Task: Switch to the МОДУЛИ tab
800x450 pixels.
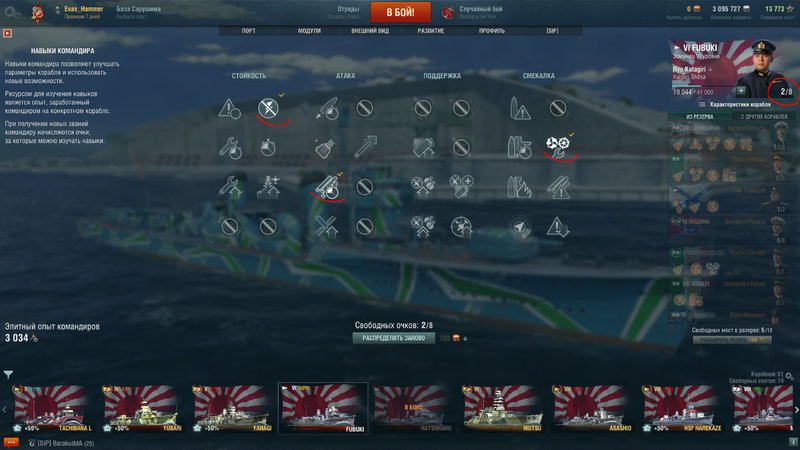Action: (x=309, y=31)
